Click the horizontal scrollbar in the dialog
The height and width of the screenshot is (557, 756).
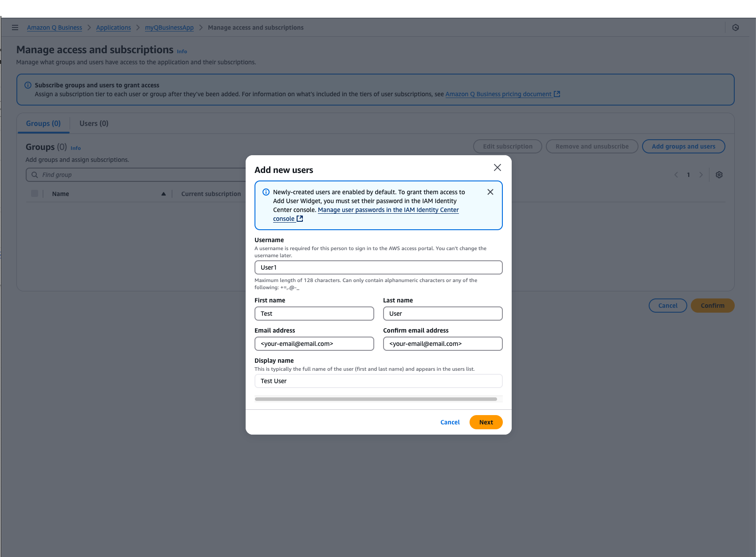point(376,399)
